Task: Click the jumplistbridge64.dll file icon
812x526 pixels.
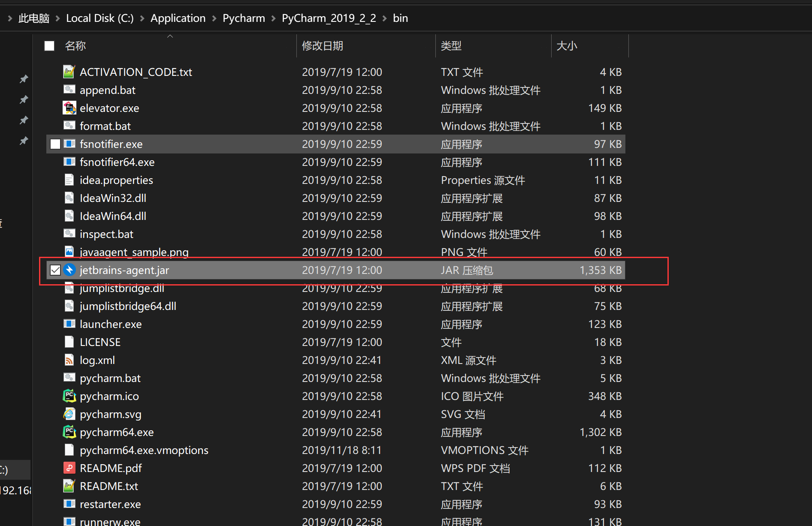Action: 69,306
